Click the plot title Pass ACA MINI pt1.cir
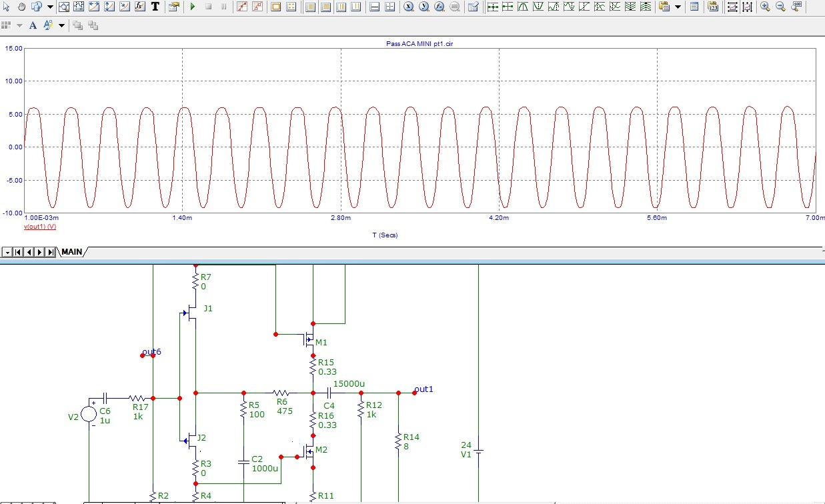 coord(420,43)
